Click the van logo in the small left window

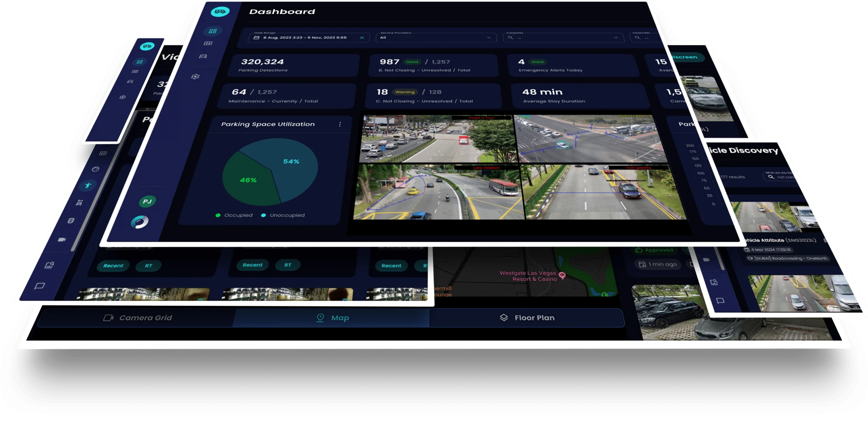point(147,46)
